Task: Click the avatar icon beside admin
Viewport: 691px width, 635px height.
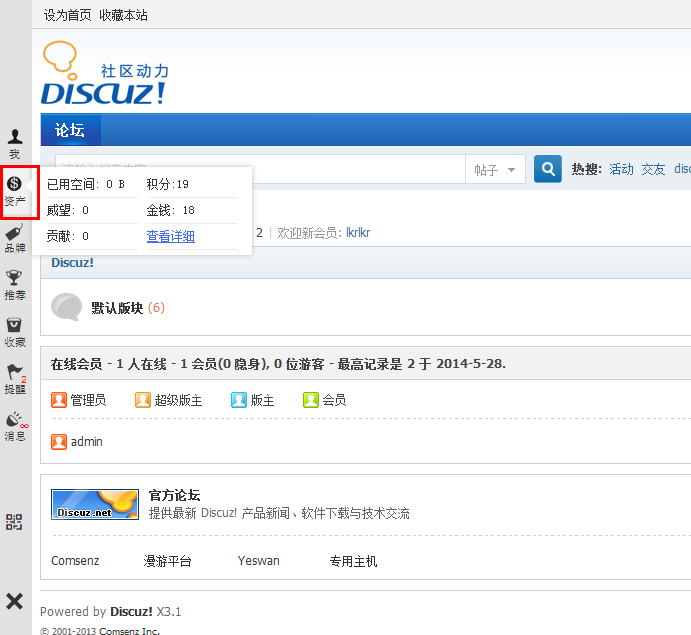Action: tap(59, 442)
